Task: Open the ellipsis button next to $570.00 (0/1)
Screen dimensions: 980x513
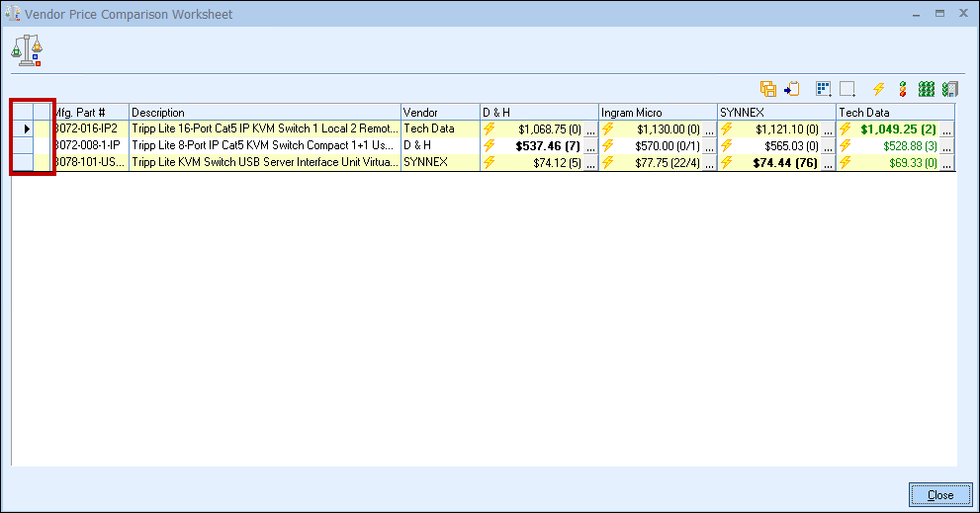Action: pyautogui.click(x=709, y=146)
